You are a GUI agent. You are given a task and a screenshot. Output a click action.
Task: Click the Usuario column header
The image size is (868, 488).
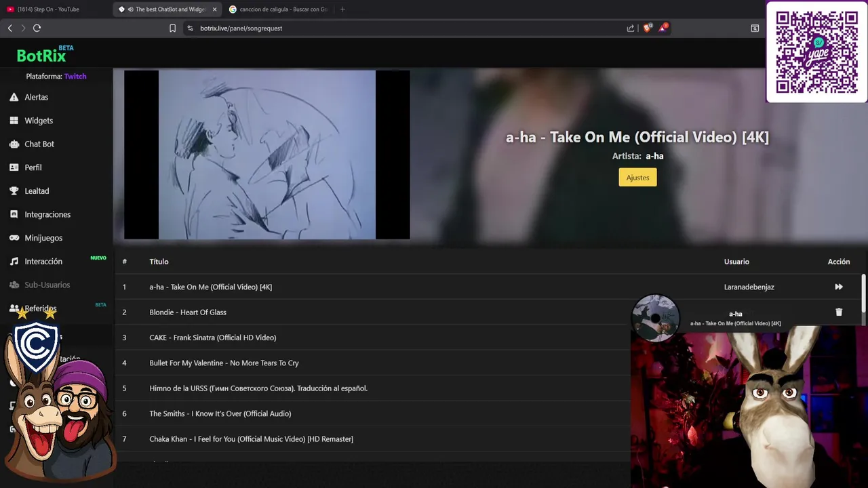point(736,262)
